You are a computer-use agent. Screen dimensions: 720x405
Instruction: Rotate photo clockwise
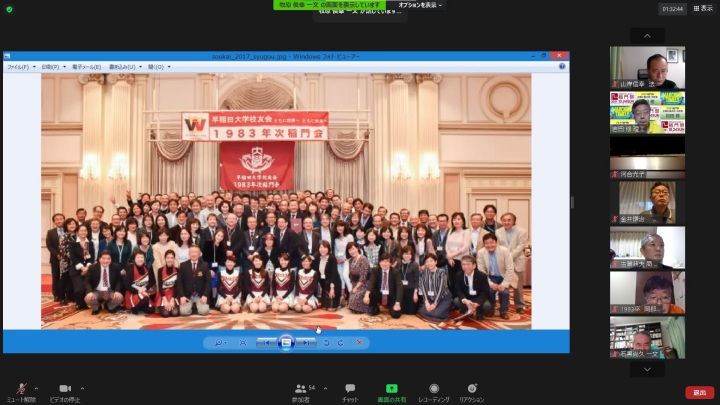[x=340, y=343]
